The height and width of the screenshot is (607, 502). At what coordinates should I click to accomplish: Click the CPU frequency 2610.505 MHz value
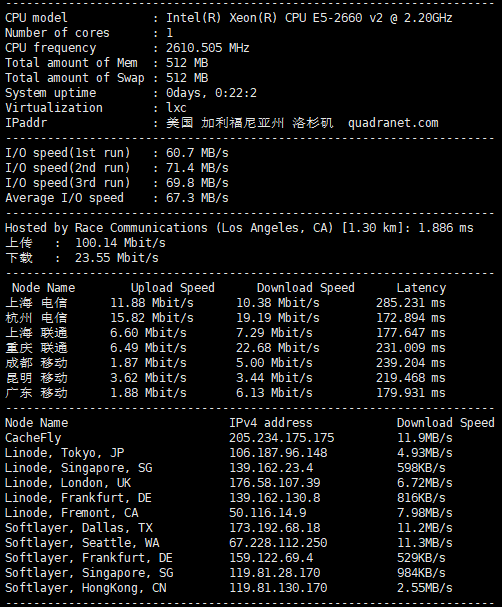pyautogui.click(x=208, y=48)
